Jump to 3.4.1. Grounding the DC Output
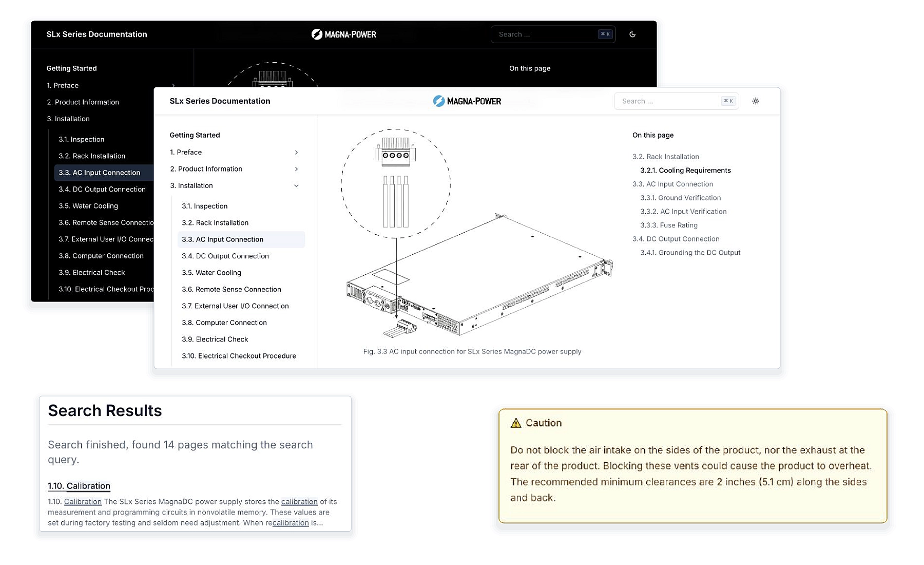This screenshot has height=565, width=924. click(690, 253)
